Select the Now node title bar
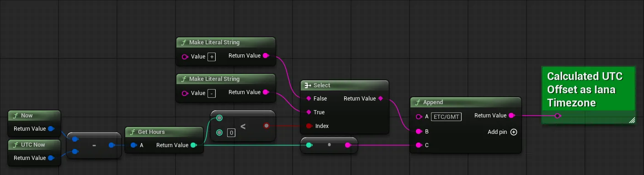This screenshot has height=175, width=644. [x=34, y=116]
